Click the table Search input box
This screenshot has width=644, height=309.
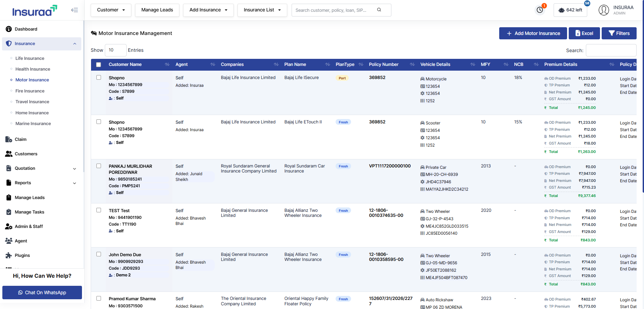(611, 50)
